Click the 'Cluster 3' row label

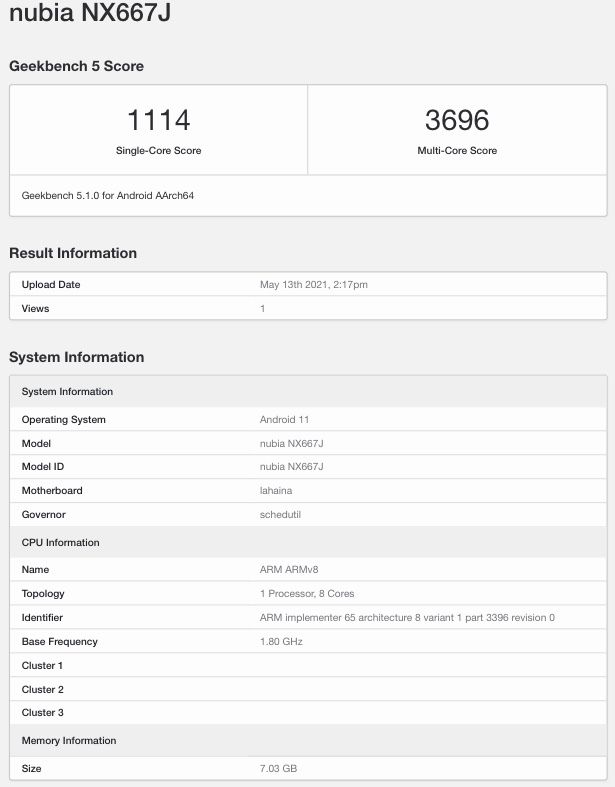pos(43,713)
